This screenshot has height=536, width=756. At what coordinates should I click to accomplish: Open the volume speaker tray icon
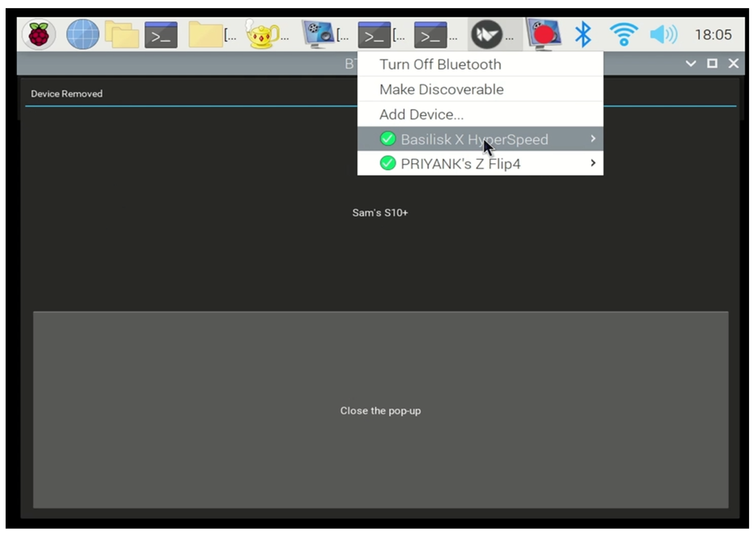tap(664, 34)
